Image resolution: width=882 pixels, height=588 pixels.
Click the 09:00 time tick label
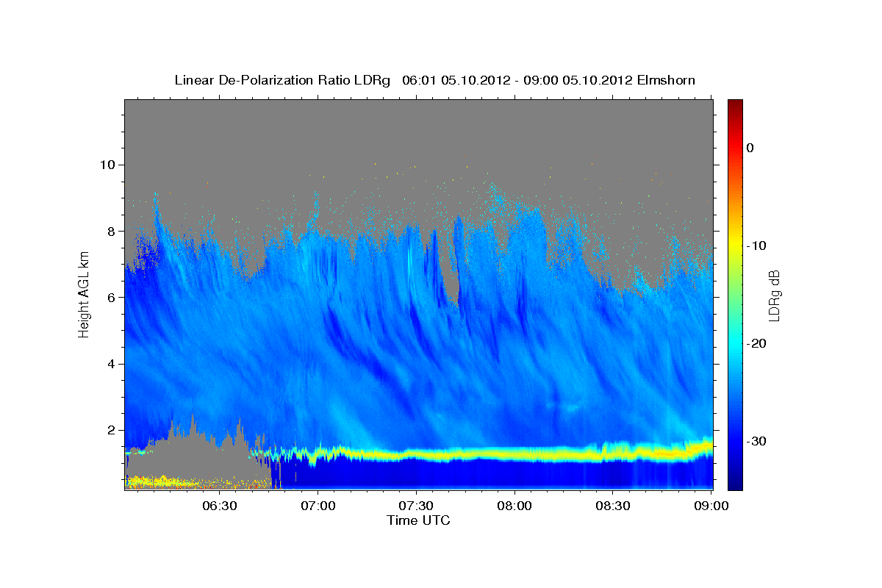coord(712,506)
